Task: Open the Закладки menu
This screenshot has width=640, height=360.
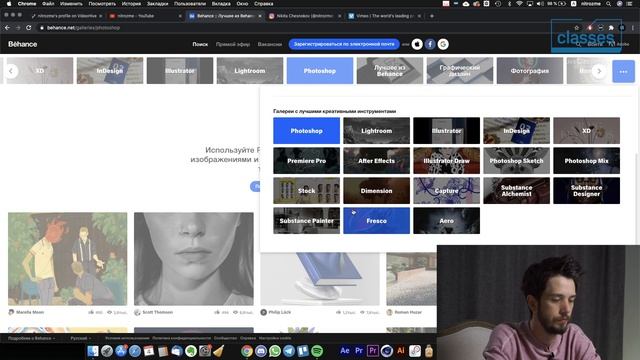Action: (x=158, y=4)
